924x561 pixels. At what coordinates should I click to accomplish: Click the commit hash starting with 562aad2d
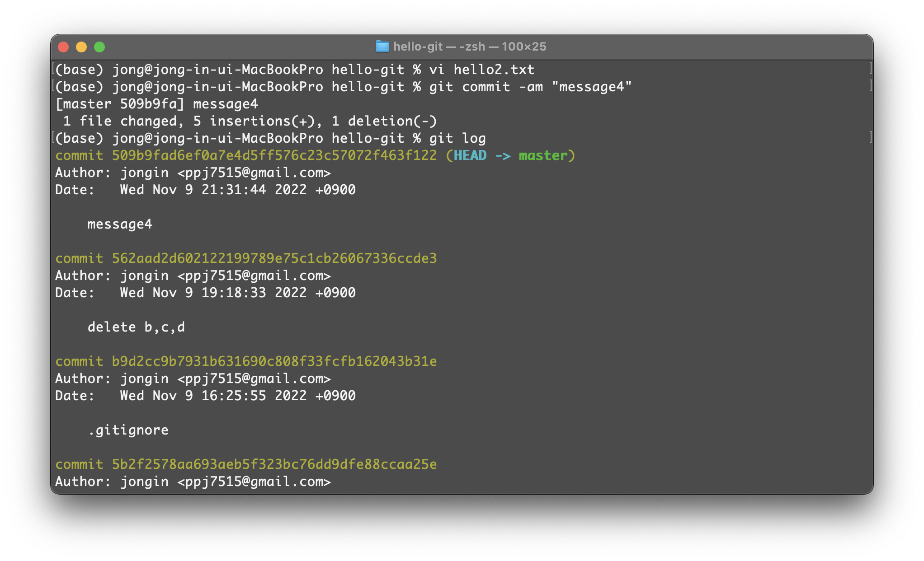point(274,258)
